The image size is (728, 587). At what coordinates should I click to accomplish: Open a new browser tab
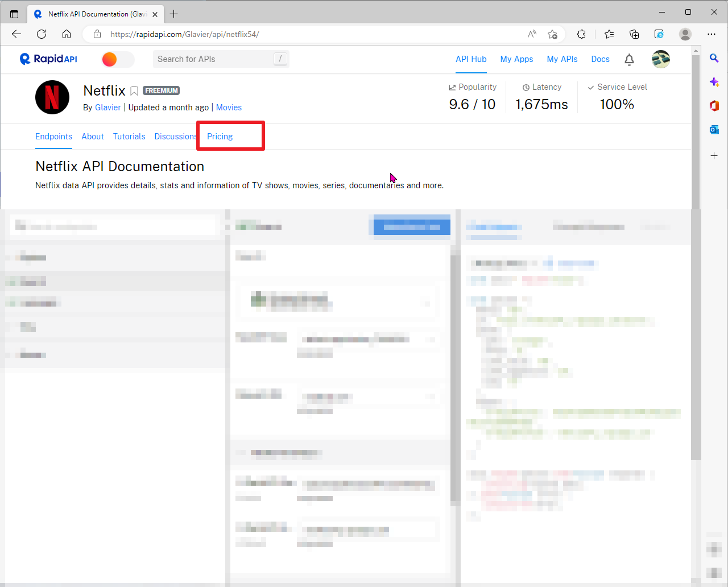tap(174, 14)
